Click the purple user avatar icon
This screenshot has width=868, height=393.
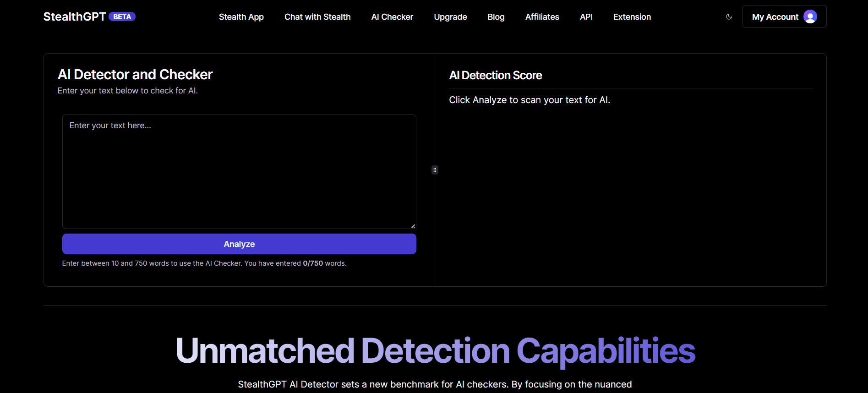tap(810, 17)
